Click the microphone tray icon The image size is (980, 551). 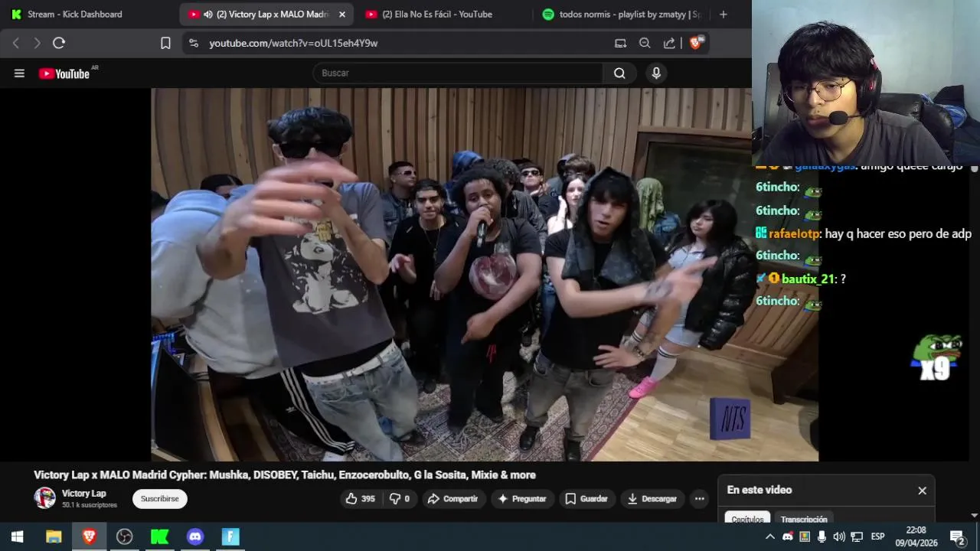click(822, 536)
